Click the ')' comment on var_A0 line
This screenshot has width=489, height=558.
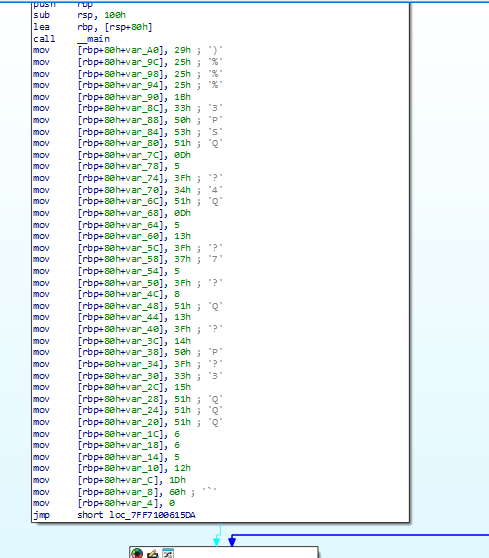pyautogui.click(x=215, y=50)
